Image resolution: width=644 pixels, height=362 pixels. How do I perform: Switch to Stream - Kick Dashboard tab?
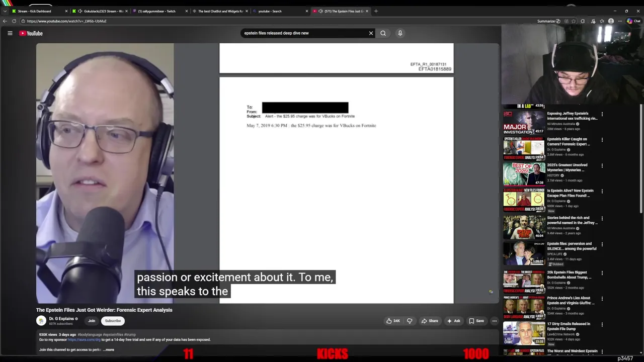tap(38, 11)
